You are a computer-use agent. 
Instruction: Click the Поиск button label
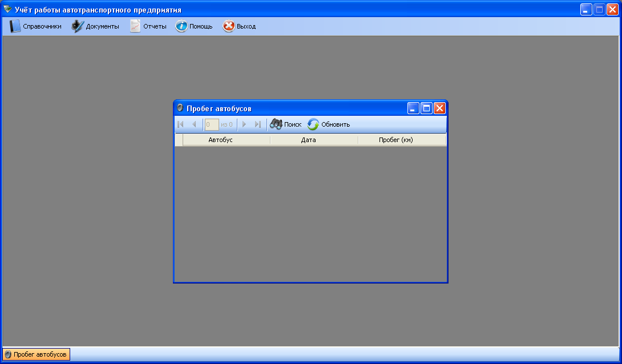293,124
